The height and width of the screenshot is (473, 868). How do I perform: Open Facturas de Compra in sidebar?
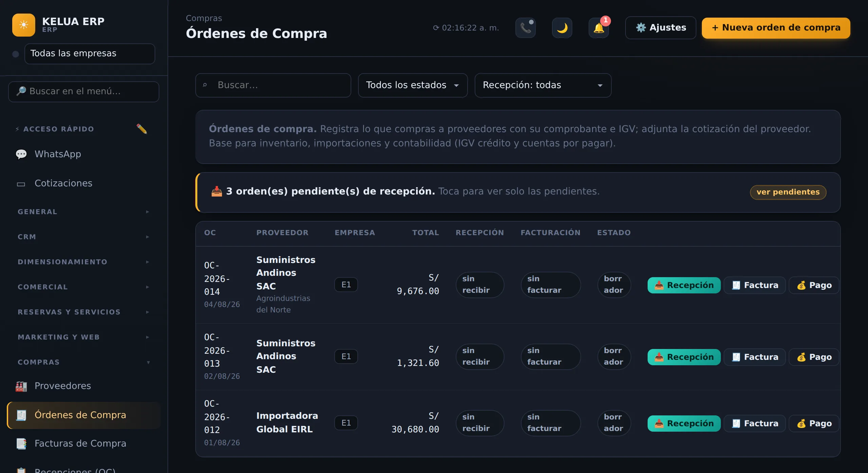(x=83, y=444)
